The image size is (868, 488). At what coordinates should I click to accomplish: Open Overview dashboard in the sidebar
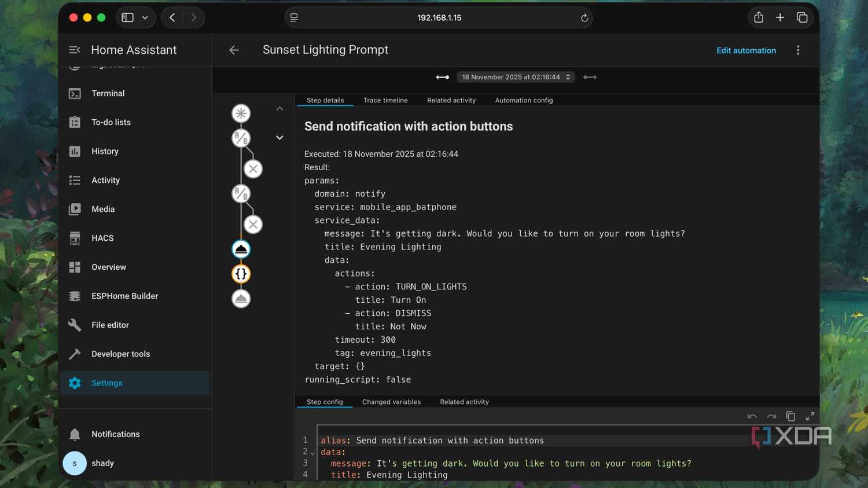(x=135, y=267)
